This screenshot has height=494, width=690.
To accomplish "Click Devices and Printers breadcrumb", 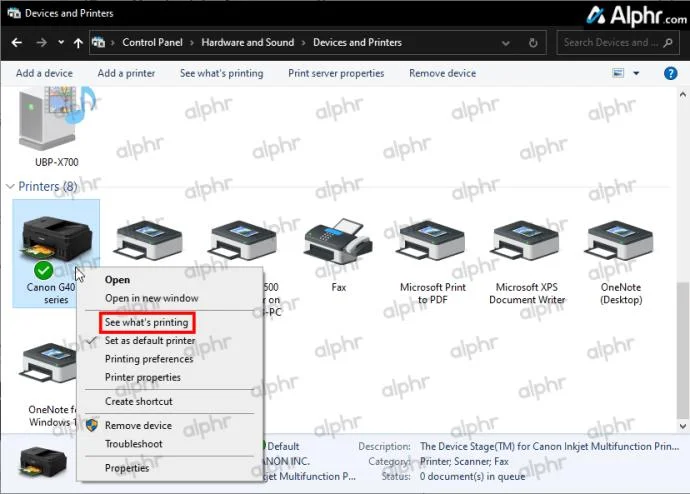I will coord(357,43).
